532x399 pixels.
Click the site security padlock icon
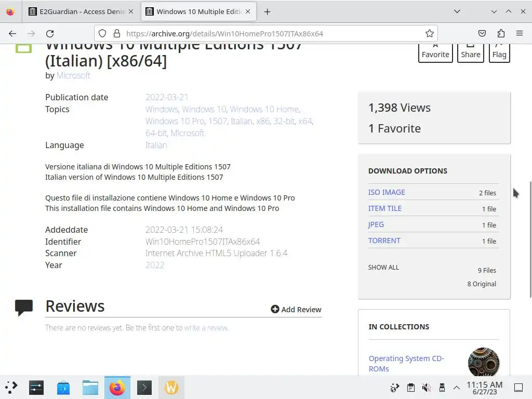117,33
